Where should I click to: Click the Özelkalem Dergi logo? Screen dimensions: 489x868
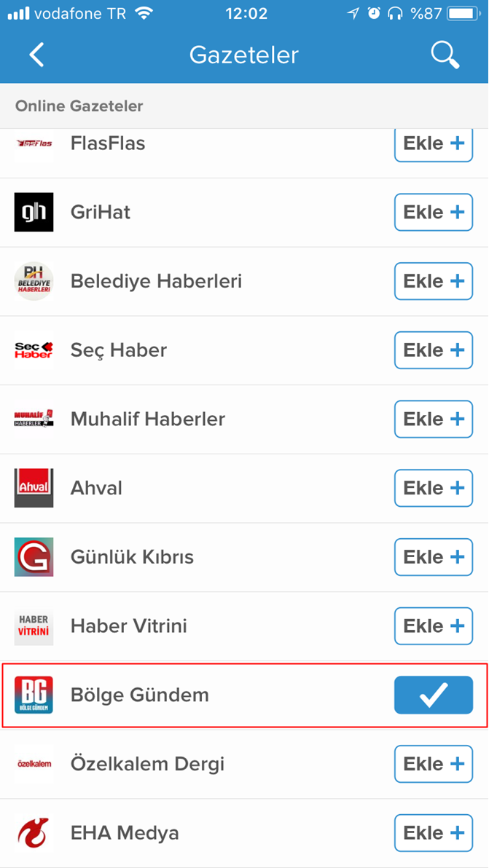tap(34, 764)
